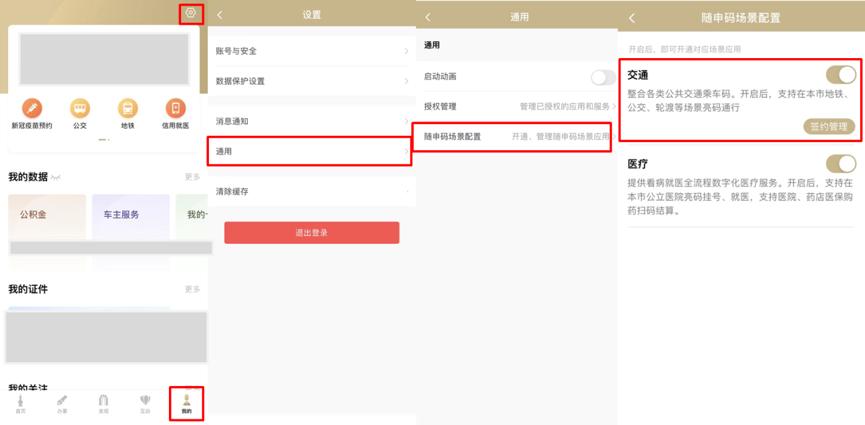Open the settings gear icon
Screen dimensions: 865x425
191,13
